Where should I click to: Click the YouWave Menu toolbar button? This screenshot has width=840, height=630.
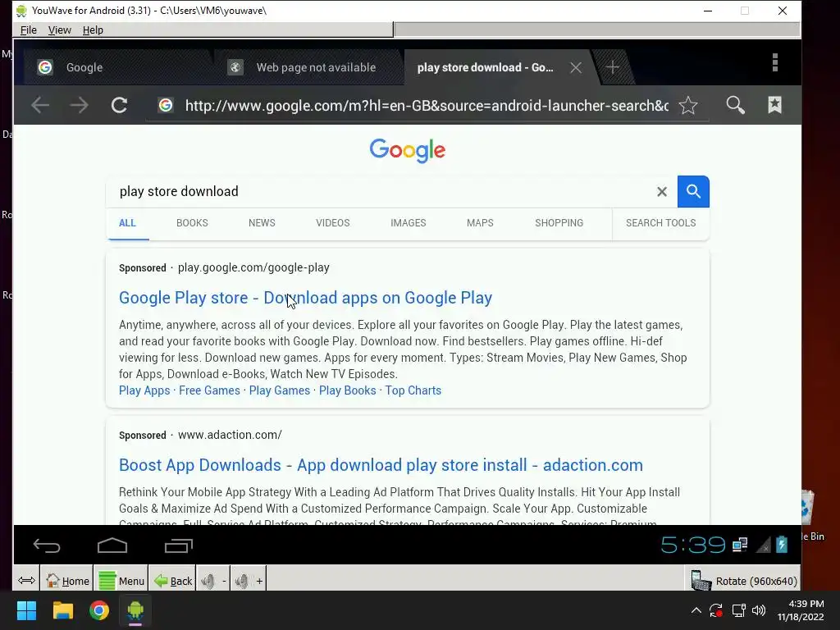pos(121,581)
